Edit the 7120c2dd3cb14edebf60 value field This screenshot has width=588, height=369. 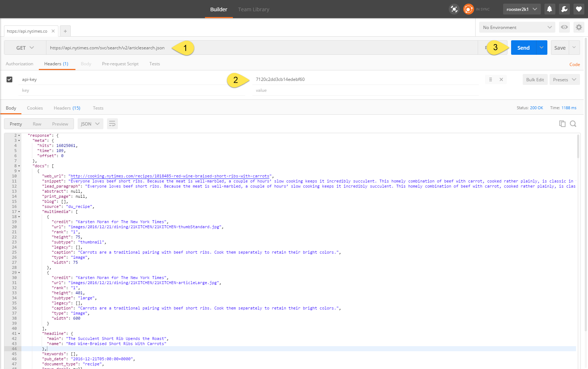[365, 79]
